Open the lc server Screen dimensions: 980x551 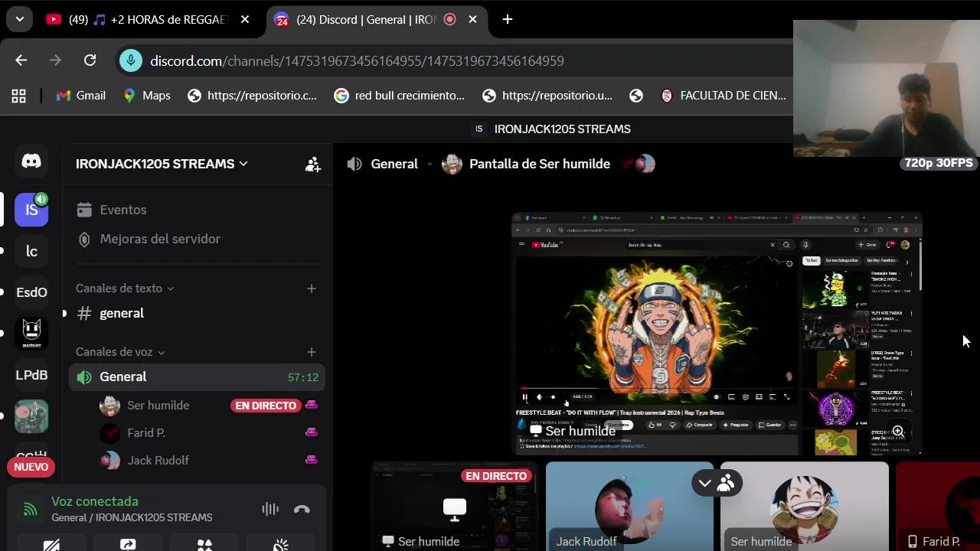tap(31, 251)
